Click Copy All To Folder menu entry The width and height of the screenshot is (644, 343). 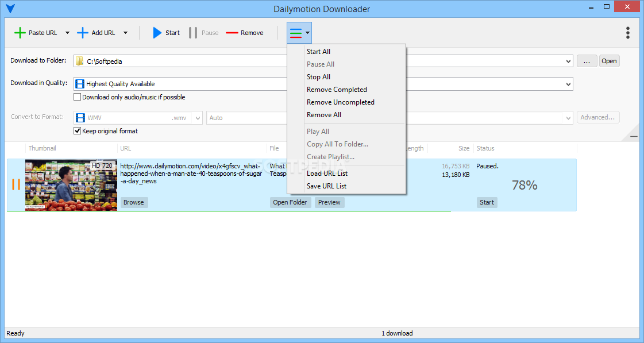[x=346, y=144]
